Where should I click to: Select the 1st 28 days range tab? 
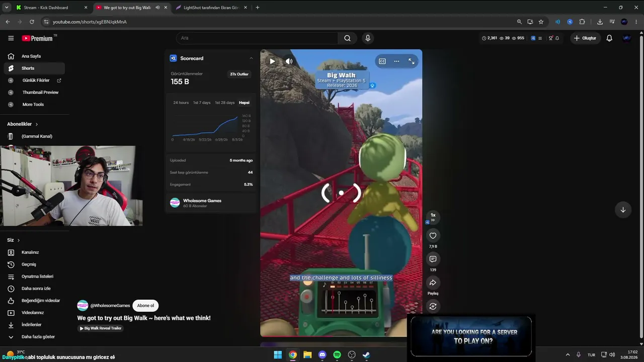click(225, 103)
